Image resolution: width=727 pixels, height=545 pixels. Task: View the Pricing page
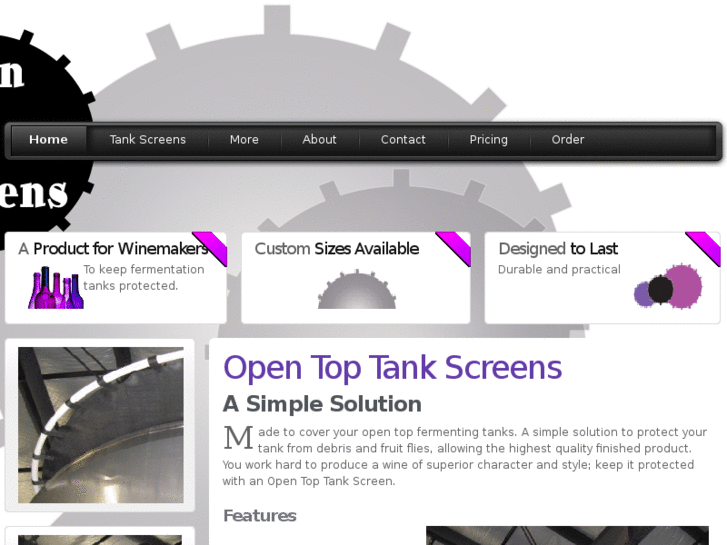coord(488,140)
